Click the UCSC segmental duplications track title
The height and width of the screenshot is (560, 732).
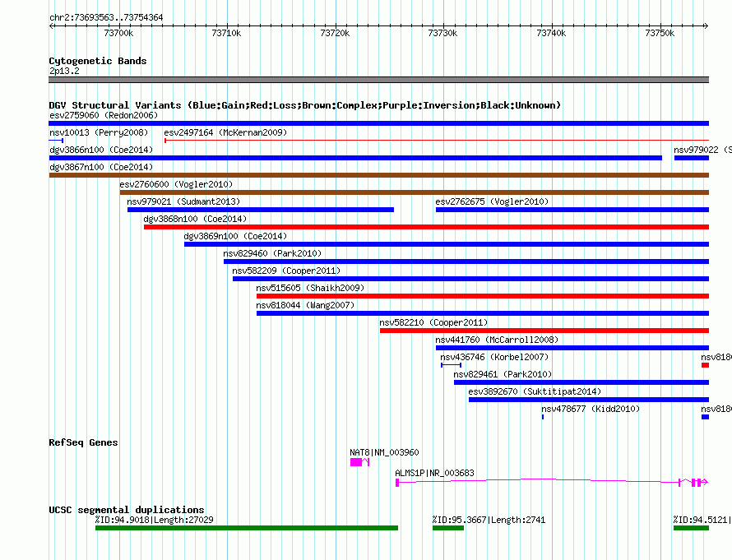click(126, 510)
